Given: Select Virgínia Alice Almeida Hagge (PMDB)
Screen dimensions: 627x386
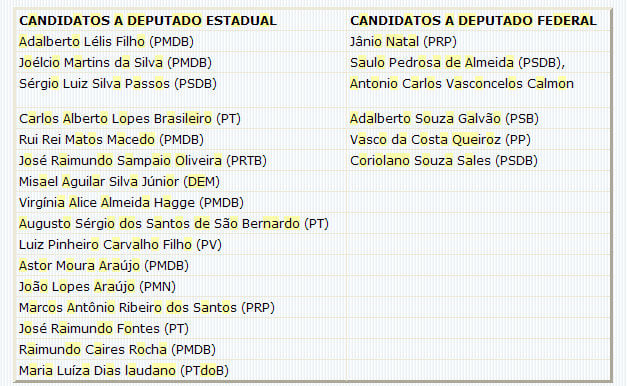Looking at the screenshot, I should [132, 203].
